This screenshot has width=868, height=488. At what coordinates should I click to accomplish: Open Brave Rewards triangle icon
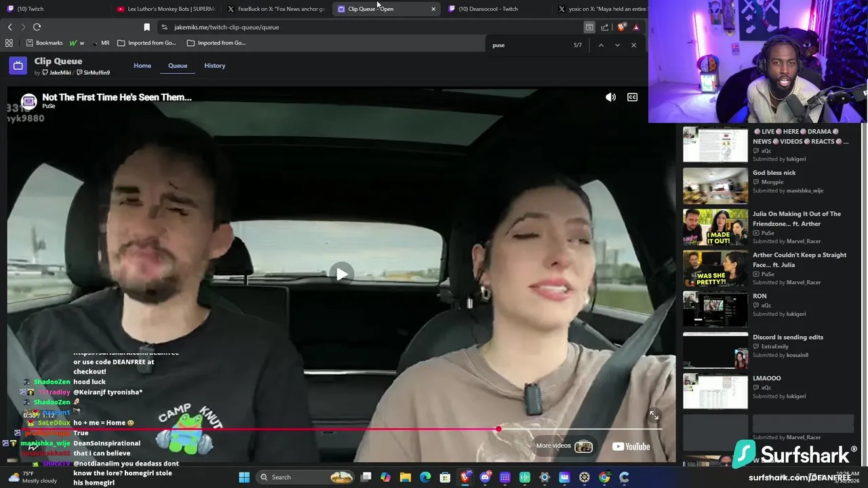click(636, 27)
